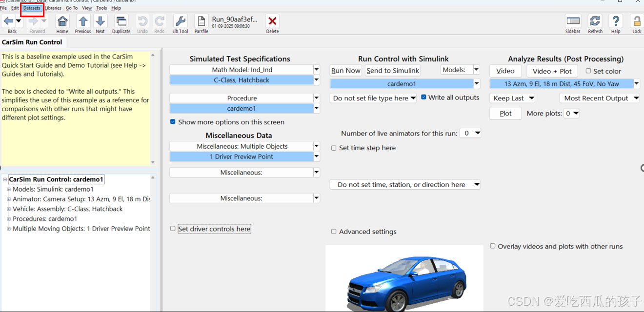Expand Multiple Moving Objects tree node

point(9,229)
